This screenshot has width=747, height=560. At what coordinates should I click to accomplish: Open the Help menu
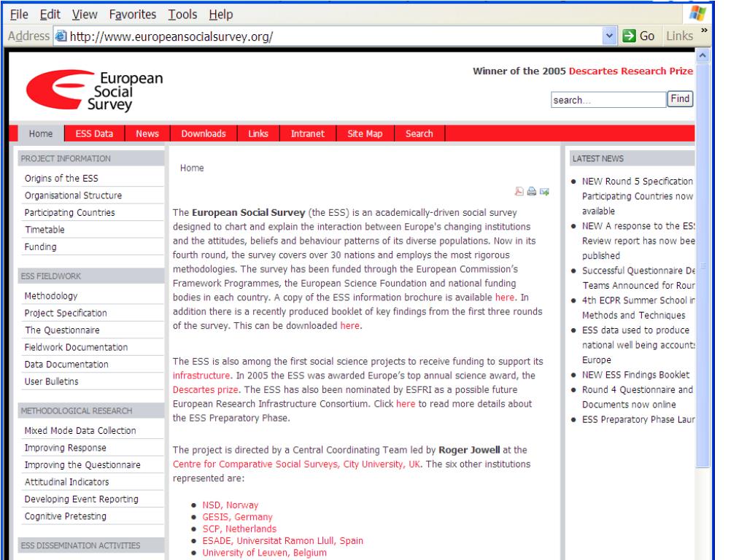tap(221, 15)
